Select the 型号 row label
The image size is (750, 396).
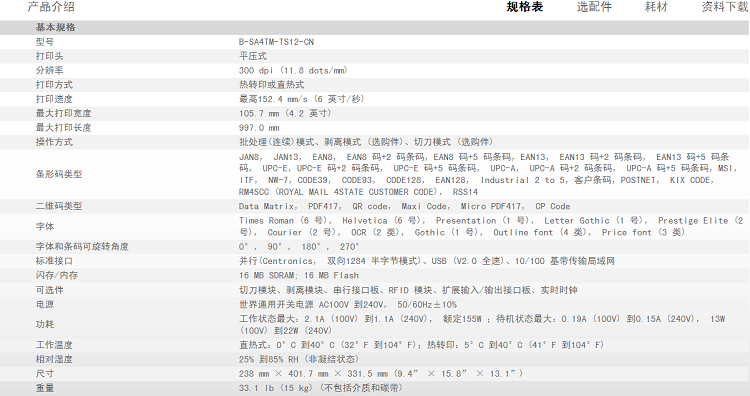click(x=45, y=42)
